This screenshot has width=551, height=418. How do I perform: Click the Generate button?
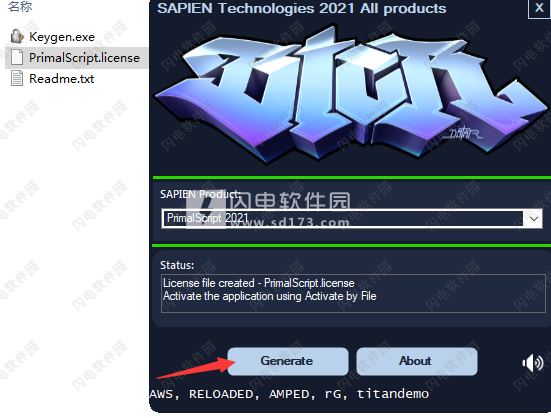[287, 361]
